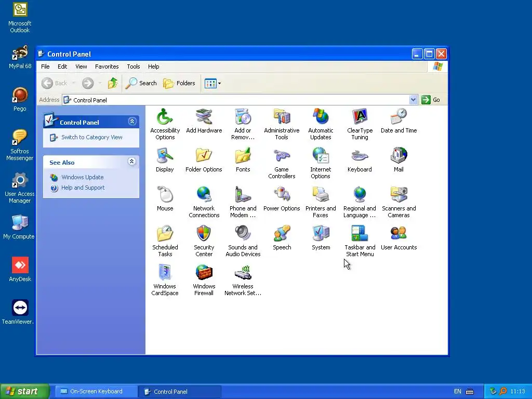This screenshot has width=532, height=399.
Task: Open the View menu
Action: pos(81,66)
